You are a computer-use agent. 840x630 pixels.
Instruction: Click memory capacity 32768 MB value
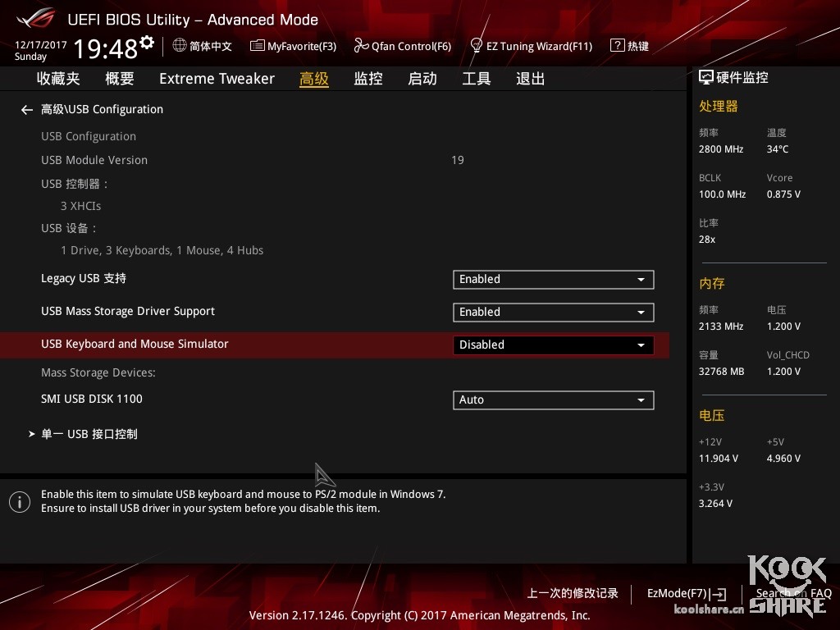(722, 372)
